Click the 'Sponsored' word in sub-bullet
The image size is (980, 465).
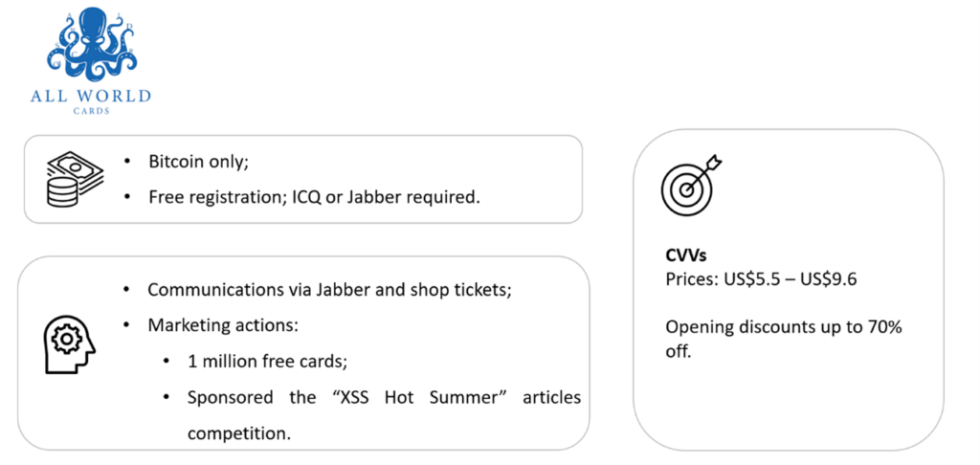coord(230,398)
